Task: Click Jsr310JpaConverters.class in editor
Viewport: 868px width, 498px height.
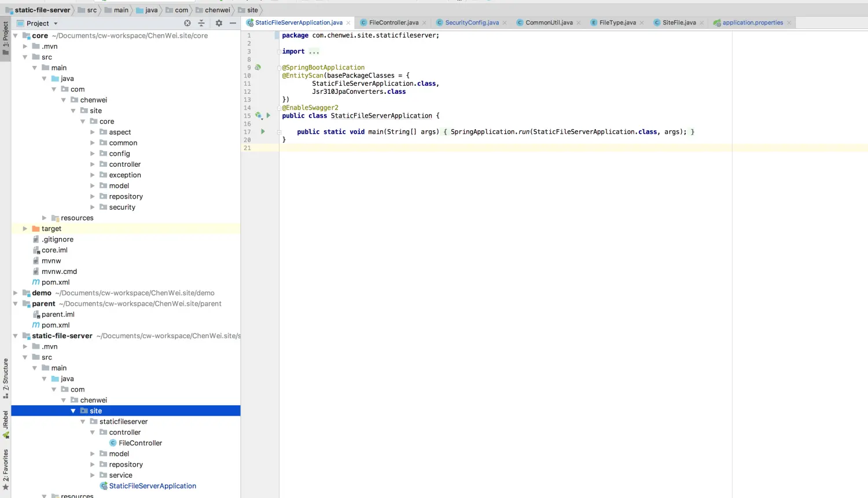Action: tap(359, 91)
